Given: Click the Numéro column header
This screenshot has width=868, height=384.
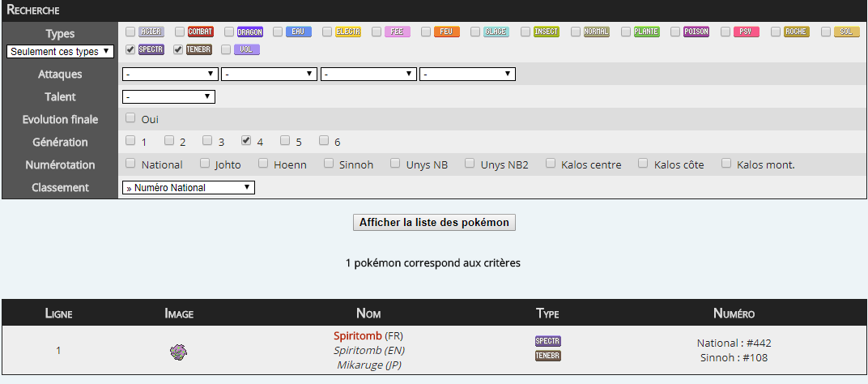Looking at the screenshot, I should 734,314.
